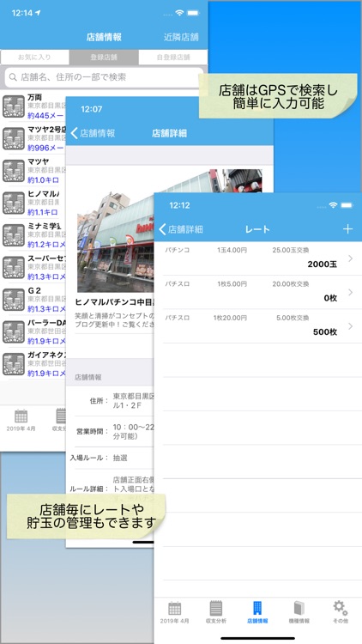Open 店舗情報 tab in front window
This screenshot has height=644, width=362.
[257, 612]
